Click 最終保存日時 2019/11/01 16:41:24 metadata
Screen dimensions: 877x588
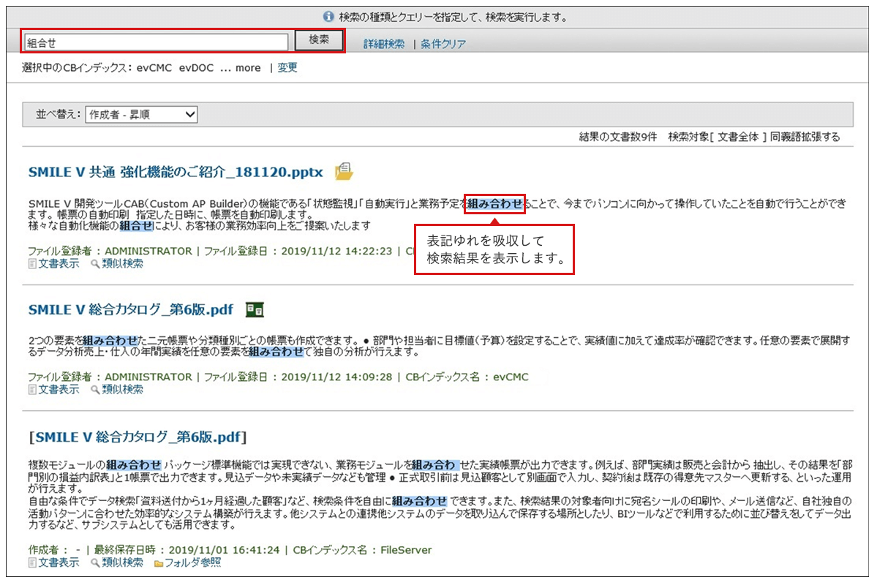[x=187, y=550]
